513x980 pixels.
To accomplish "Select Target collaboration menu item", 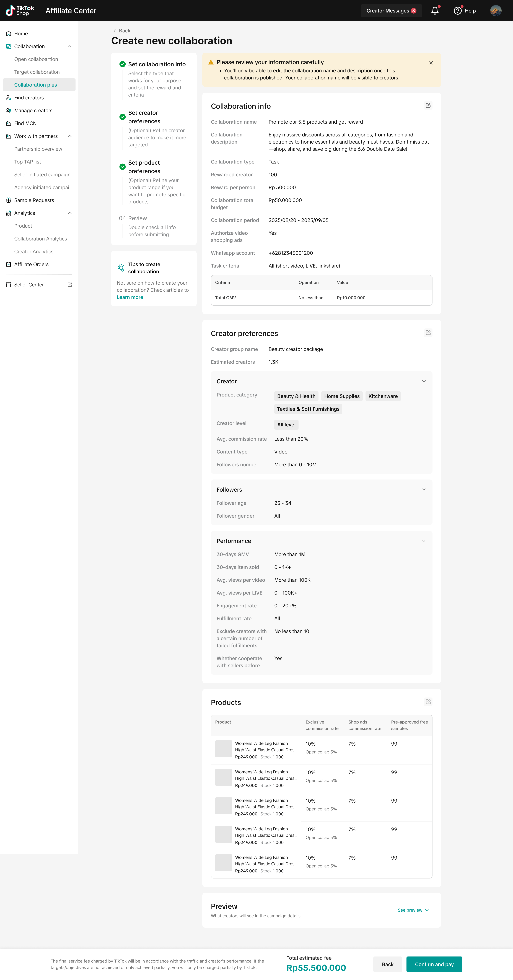I will 37,72.
